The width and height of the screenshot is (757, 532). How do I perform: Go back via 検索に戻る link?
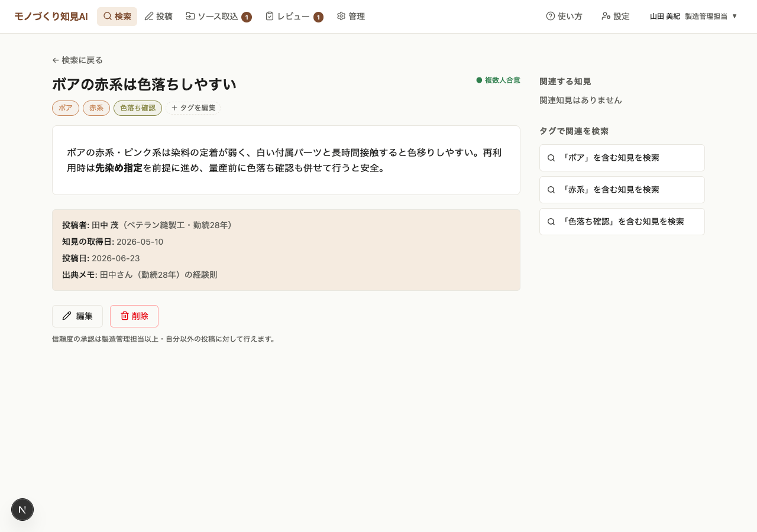[77, 60]
